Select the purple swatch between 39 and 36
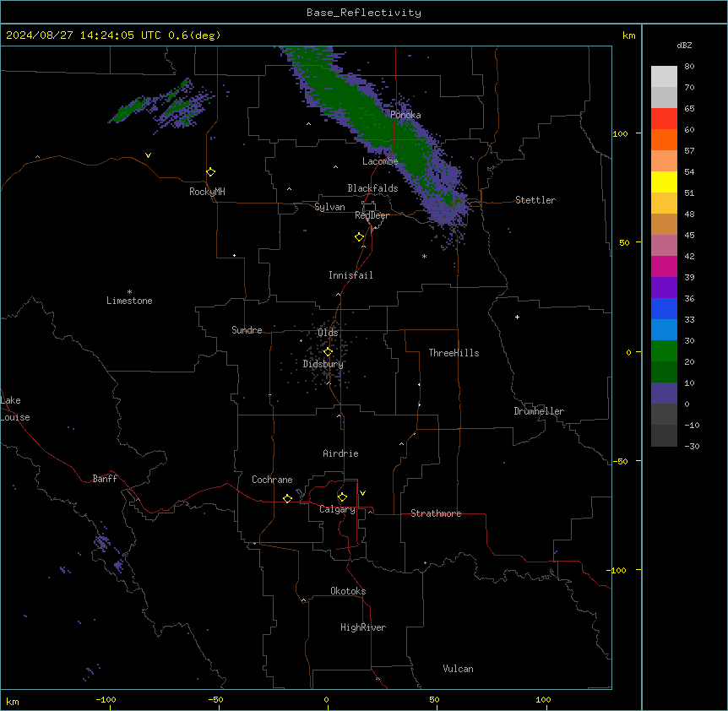 tap(664, 287)
